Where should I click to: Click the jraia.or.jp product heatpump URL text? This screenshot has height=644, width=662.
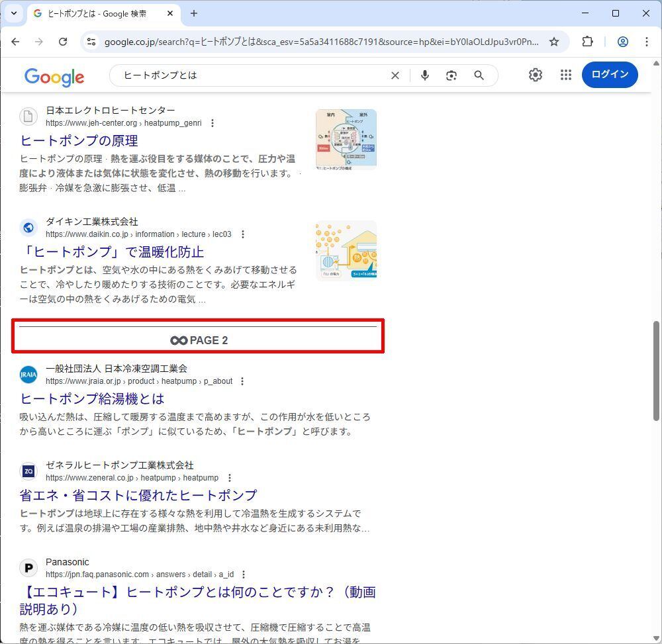coord(139,381)
